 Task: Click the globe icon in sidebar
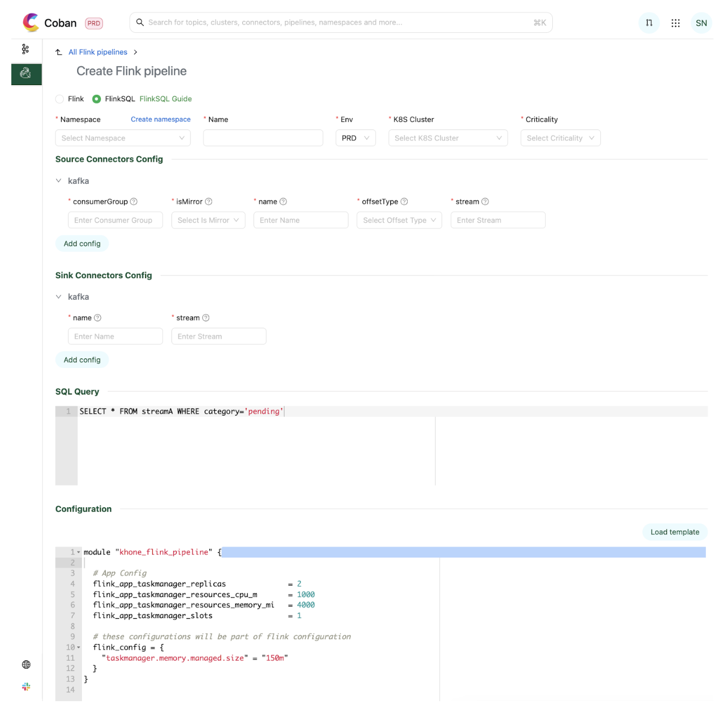click(x=26, y=665)
